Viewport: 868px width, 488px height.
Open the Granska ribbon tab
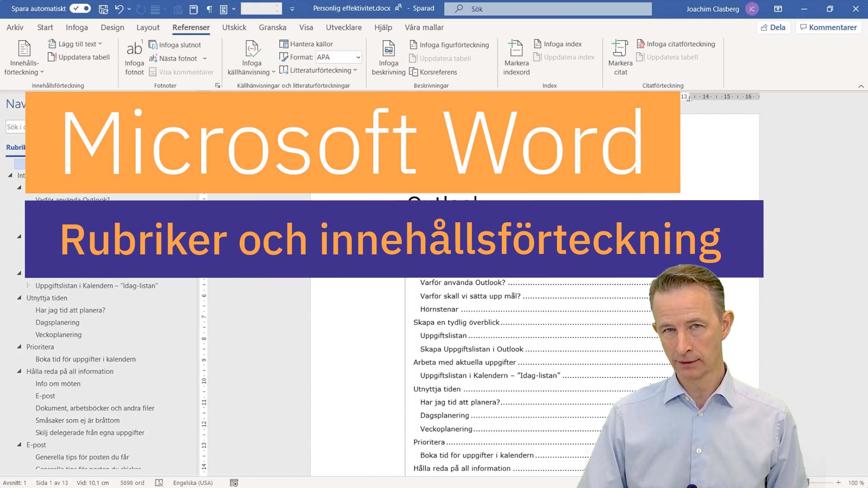coord(272,27)
